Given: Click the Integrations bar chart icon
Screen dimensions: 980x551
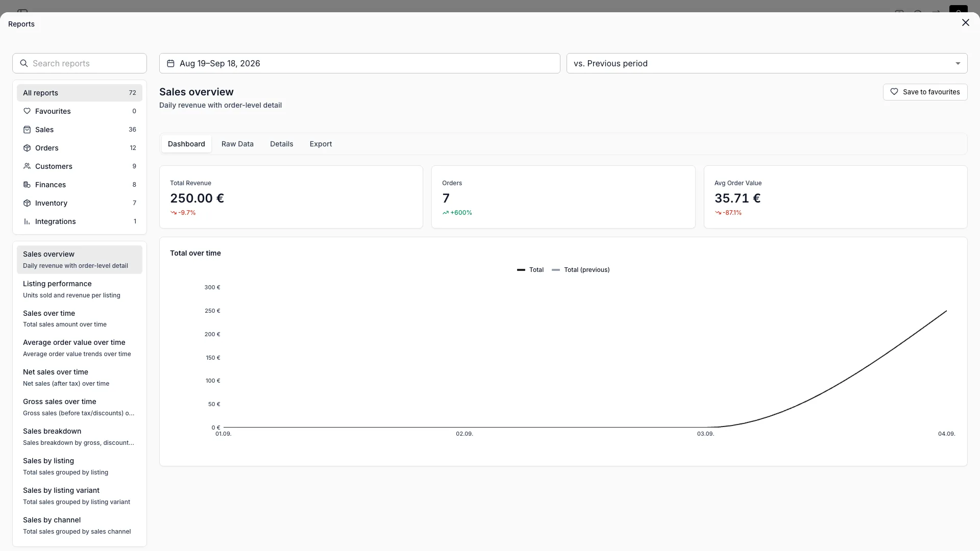Looking at the screenshot, I should tap(27, 221).
